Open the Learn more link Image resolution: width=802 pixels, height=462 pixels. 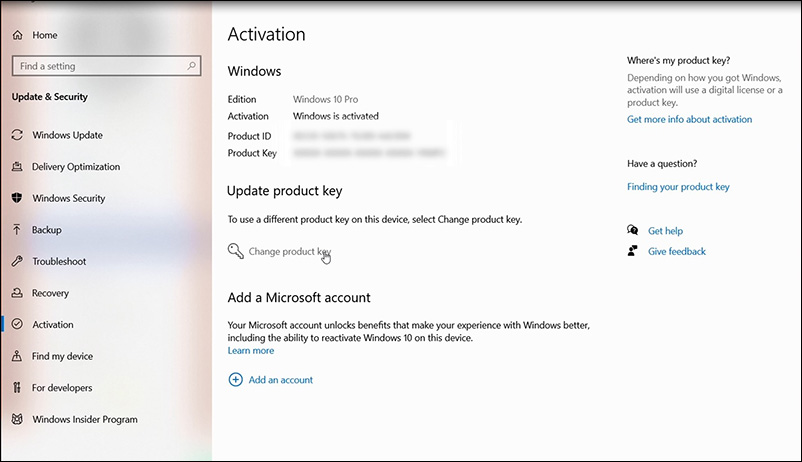coord(251,350)
